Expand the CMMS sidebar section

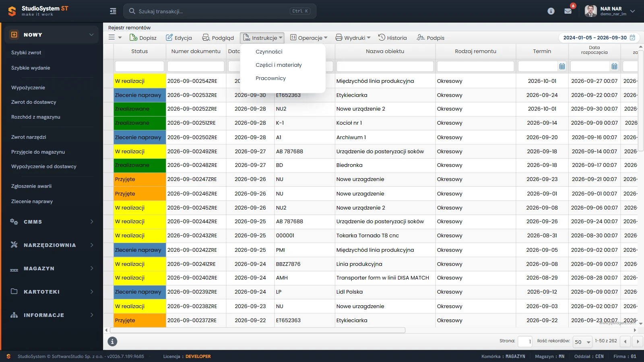pyautogui.click(x=52, y=222)
